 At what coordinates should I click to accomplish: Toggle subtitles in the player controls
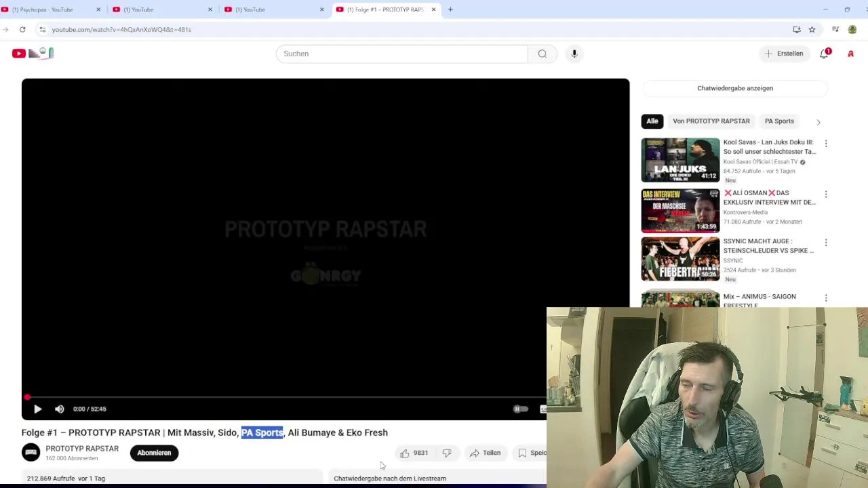(x=542, y=409)
